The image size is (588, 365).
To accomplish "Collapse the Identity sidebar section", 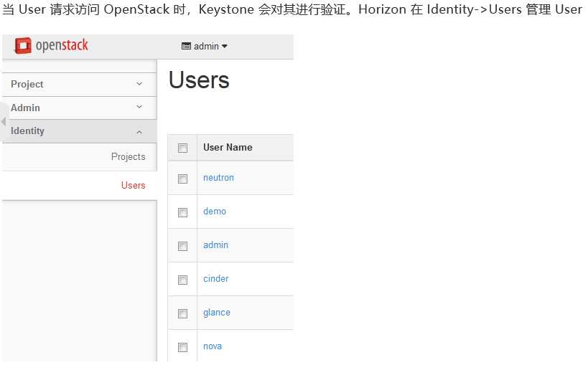I will point(80,131).
